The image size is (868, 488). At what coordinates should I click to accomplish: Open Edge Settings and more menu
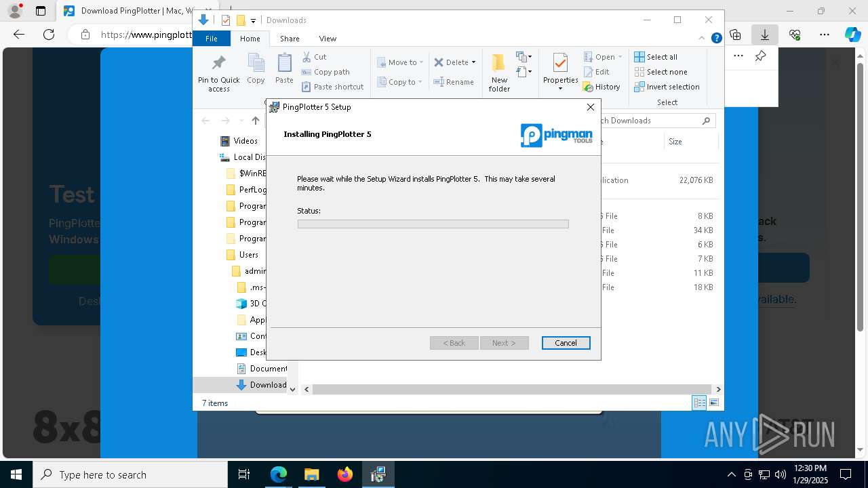pos(825,35)
